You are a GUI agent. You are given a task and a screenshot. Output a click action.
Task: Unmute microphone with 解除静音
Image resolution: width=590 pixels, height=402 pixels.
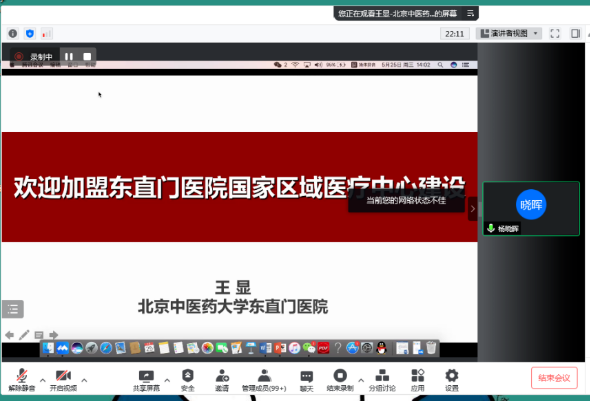pyautogui.click(x=22, y=380)
